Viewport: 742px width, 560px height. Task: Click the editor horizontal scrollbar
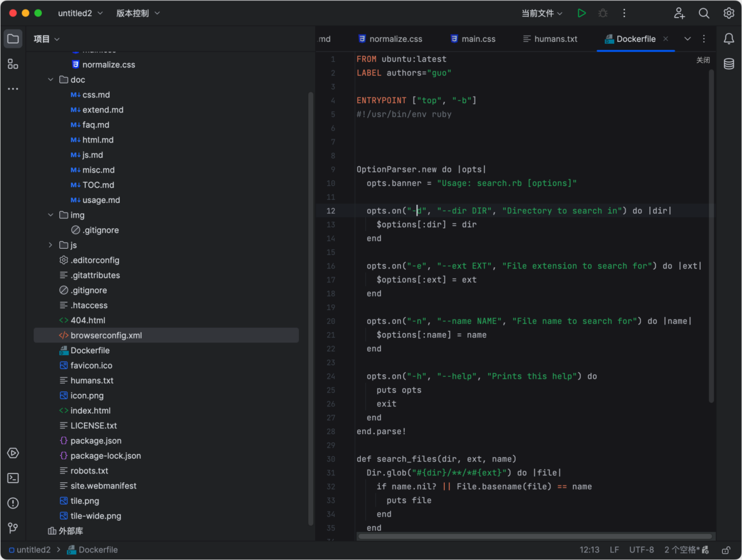coord(535,536)
